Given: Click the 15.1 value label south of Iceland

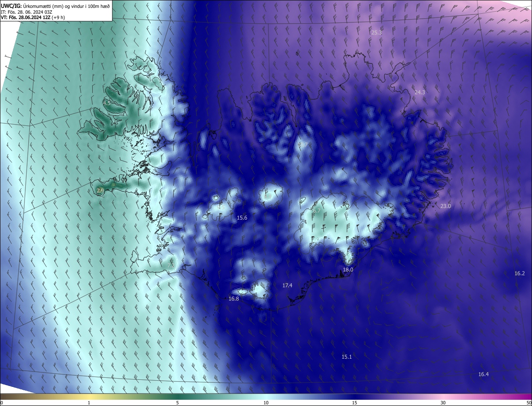Looking at the screenshot, I should (x=347, y=357).
